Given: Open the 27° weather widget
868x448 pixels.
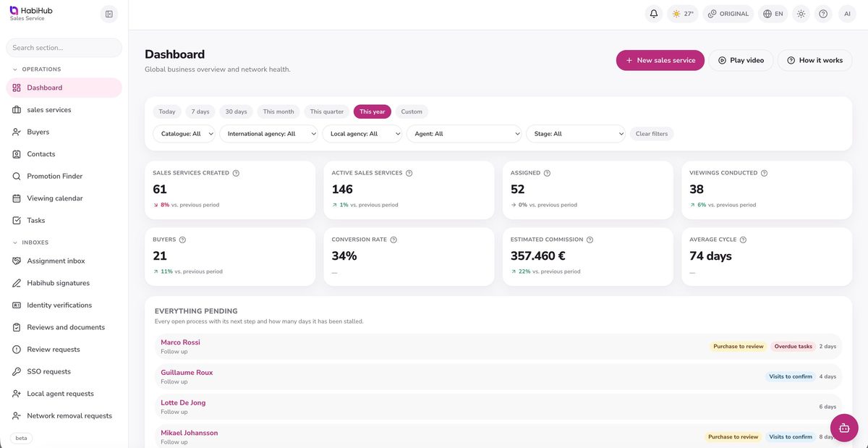Looking at the screenshot, I should [683, 14].
